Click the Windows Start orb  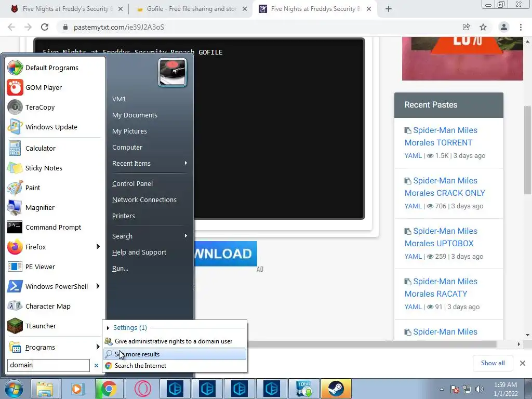pyautogui.click(x=14, y=389)
